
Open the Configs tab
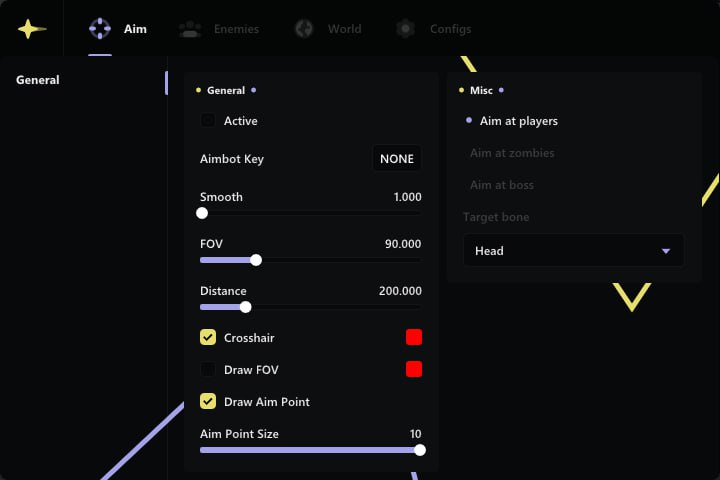point(450,29)
